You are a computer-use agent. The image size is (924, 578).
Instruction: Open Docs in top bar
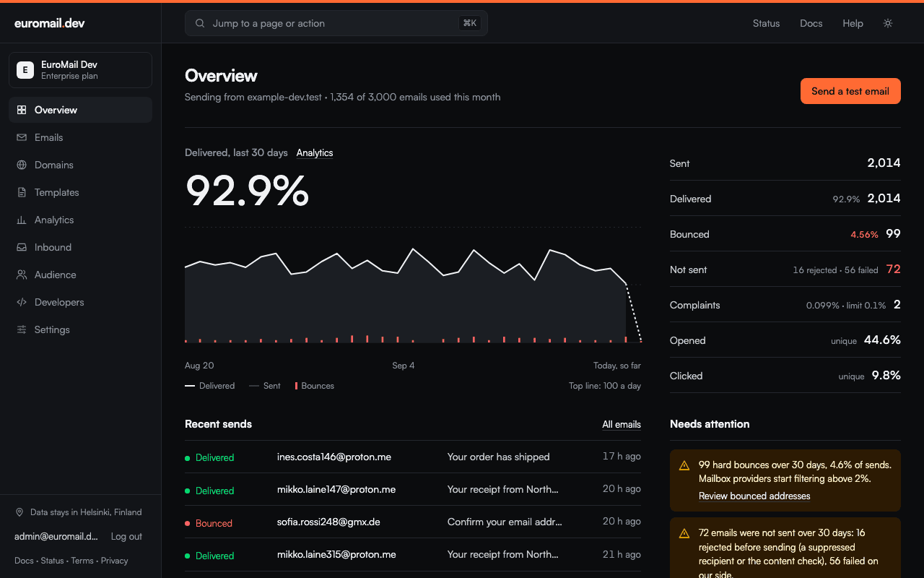pos(811,23)
